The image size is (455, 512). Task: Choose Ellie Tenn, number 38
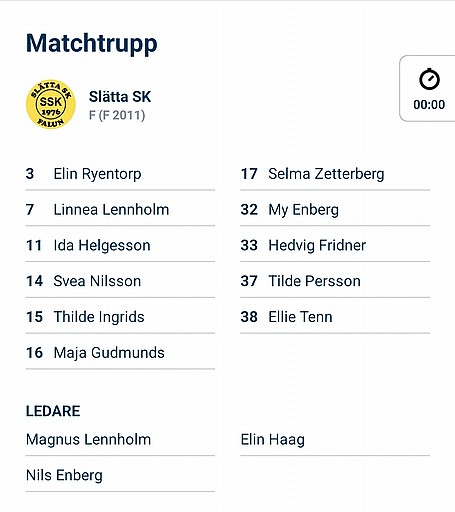coord(335,317)
